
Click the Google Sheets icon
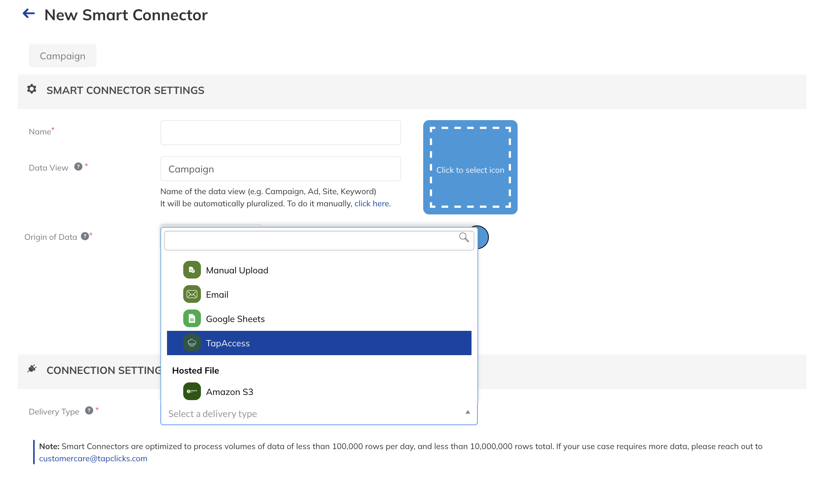(192, 319)
